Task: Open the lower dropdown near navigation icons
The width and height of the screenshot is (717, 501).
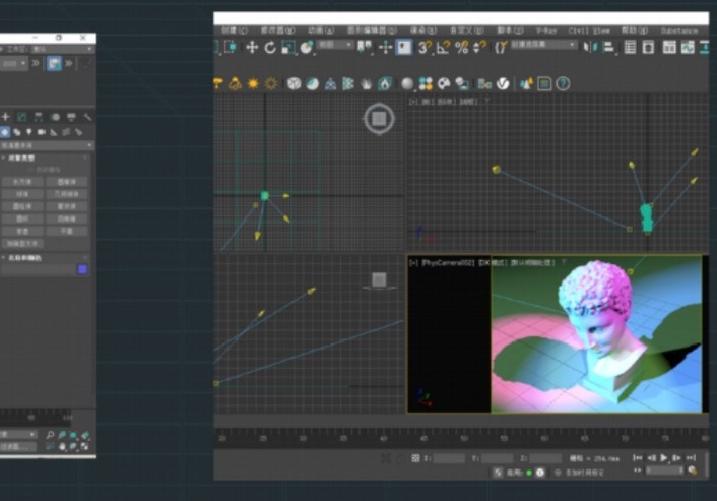Action: click(17, 446)
